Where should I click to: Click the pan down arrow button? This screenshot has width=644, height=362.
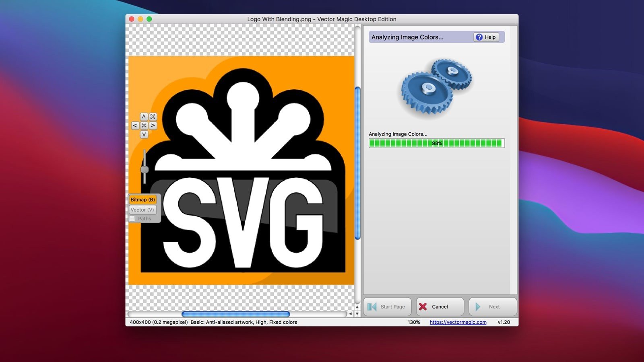click(144, 134)
